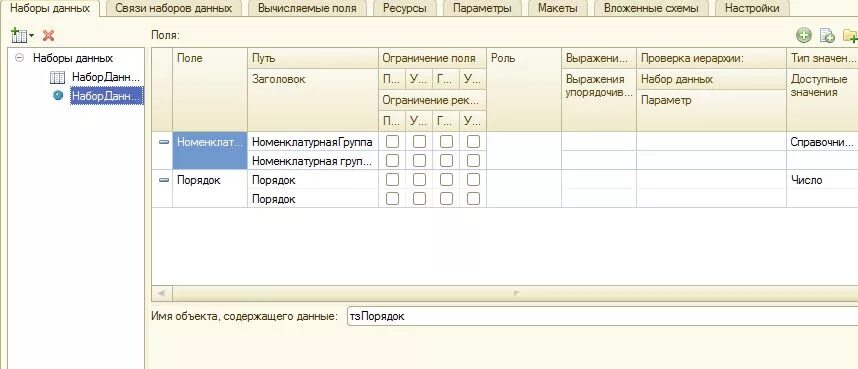Open the Параметры tab
The image size is (858, 369).
(x=482, y=8)
